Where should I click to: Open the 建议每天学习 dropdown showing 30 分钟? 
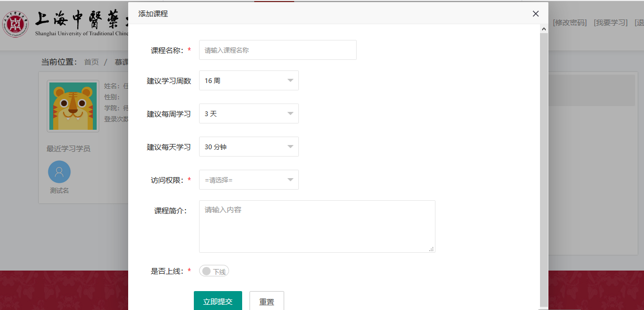pyautogui.click(x=248, y=147)
